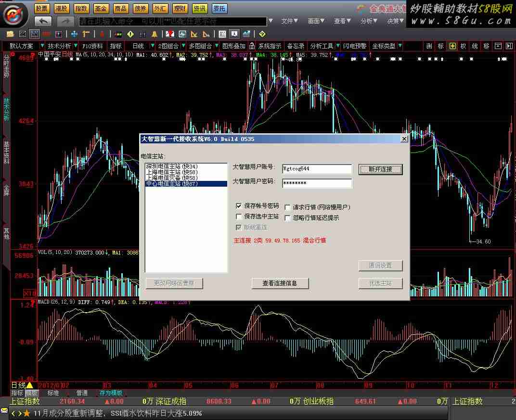Expand the 分析工具 dropdown arrow
Image resolution: width=516 pixels, height=420 pixels.
click(337, 45)
